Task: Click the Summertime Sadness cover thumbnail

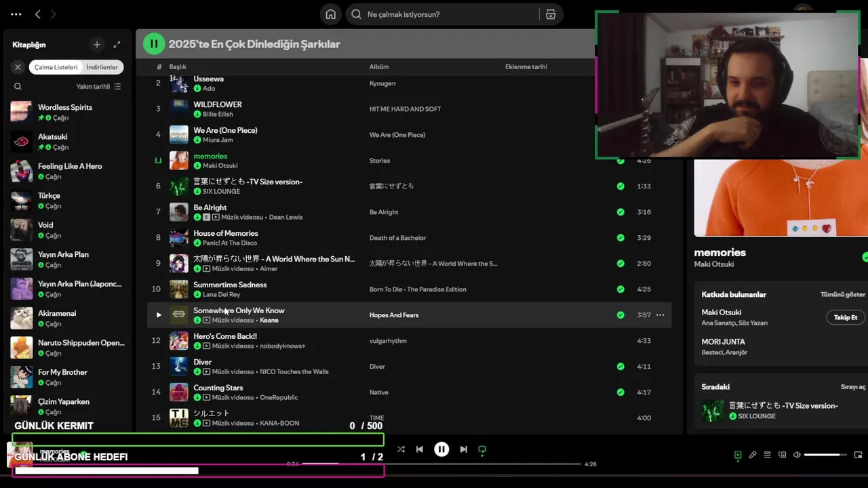Action: point(179,289)
